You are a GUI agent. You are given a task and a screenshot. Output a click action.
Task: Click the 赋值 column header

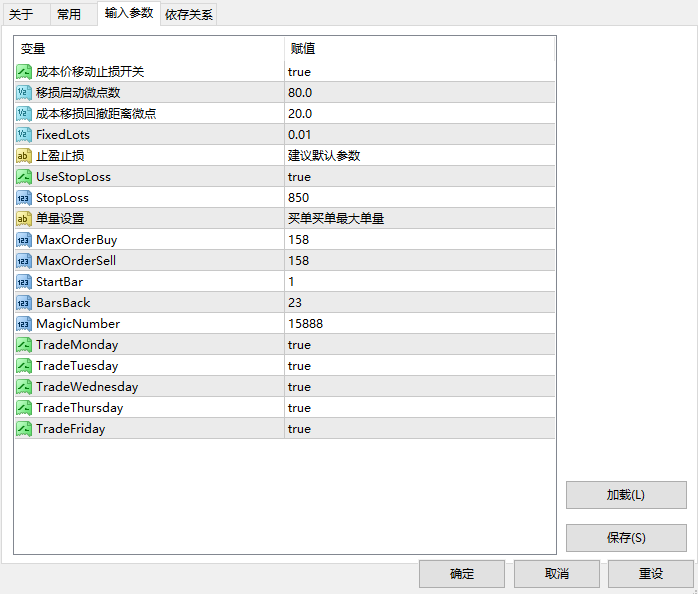(420, 49)
